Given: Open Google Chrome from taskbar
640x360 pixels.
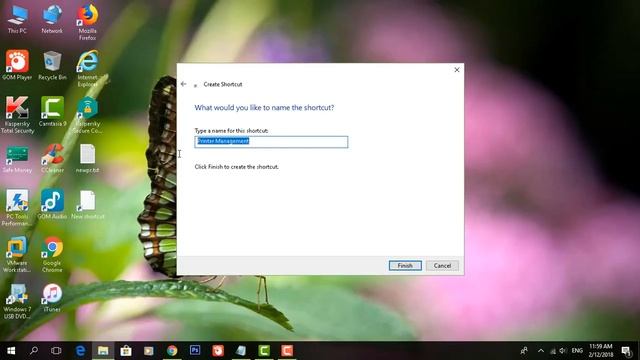Looking at the screenshot, I should [172, 351].
